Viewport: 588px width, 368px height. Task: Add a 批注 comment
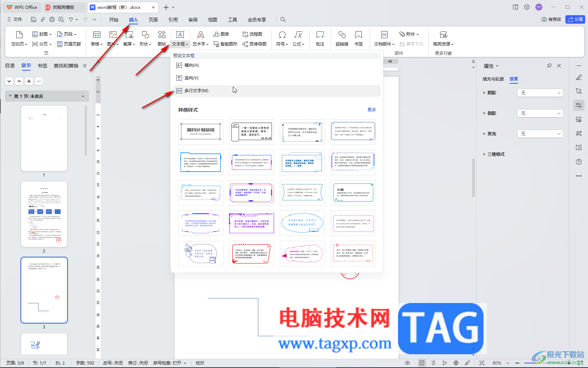pos(320,38)
